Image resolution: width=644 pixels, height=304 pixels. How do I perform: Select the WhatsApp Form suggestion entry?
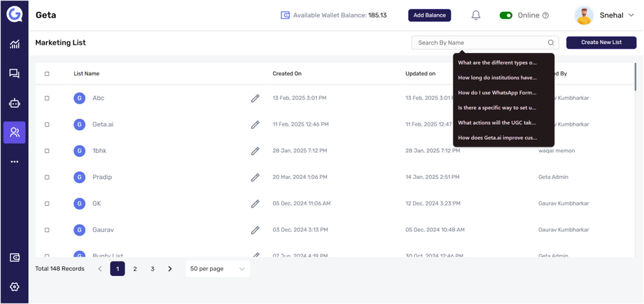pos(497,92)
